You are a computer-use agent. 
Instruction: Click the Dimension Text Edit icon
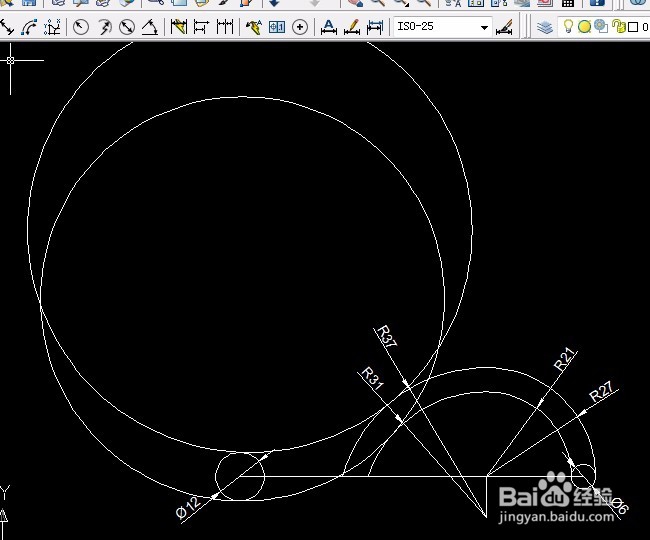pyautogui.click(x=352, y=27)
